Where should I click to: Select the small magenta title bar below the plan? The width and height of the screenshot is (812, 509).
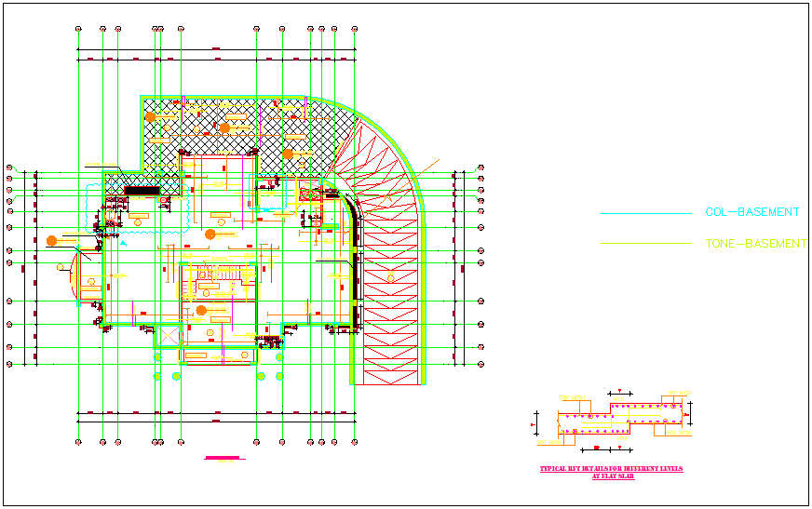click(223, 458)
